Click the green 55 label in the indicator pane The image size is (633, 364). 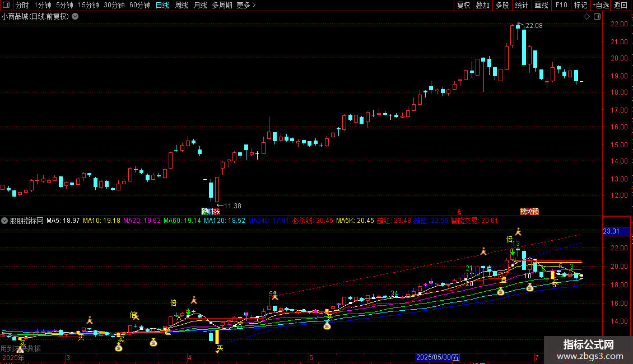click(x=273, y=294)
